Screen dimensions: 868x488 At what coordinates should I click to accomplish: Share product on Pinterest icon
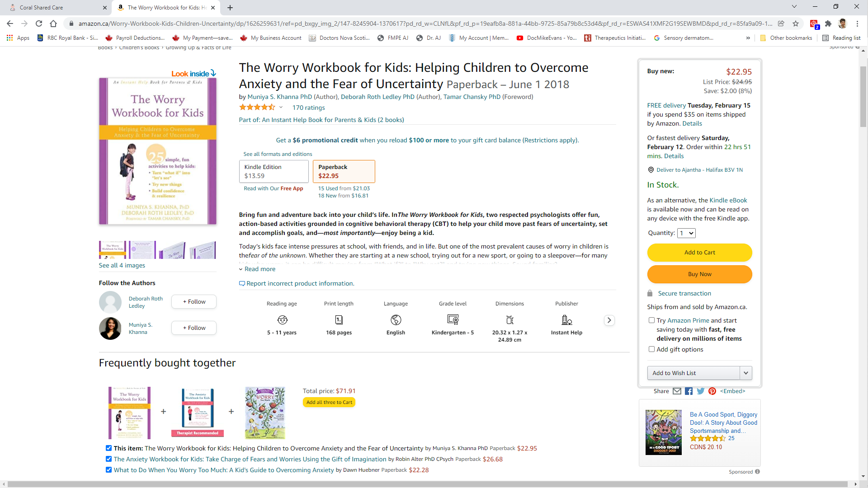712,391
